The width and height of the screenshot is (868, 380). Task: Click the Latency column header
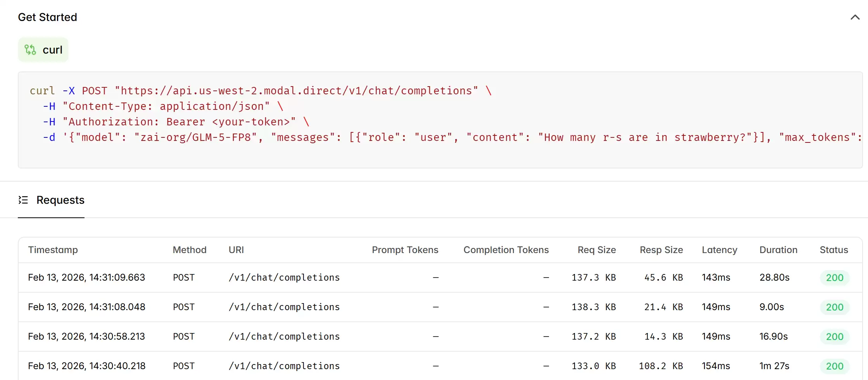click(x=719, y=250)
